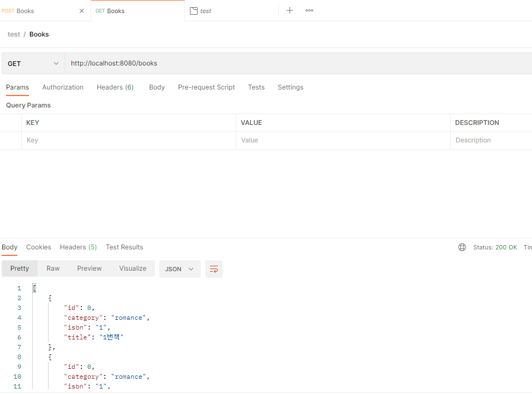Open the tab options three-dots menu
The image size is (532, 394).
click(x=309, y=10)
